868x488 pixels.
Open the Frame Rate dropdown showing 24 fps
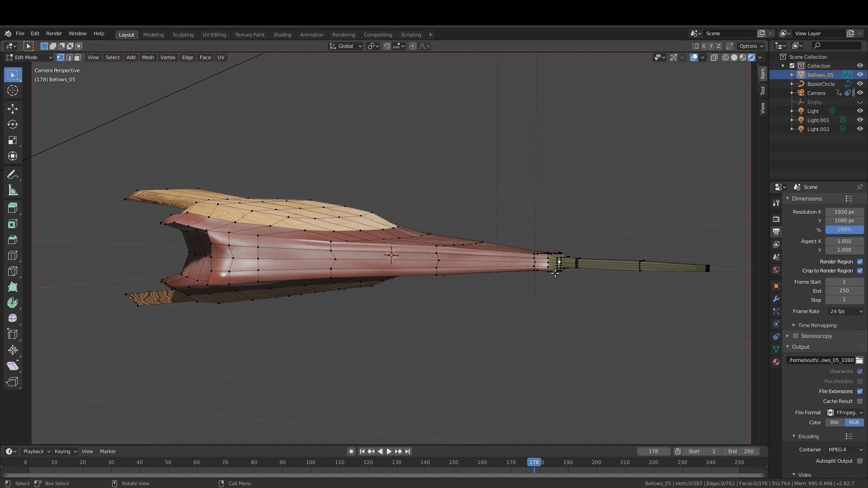(x=844, y=311)
